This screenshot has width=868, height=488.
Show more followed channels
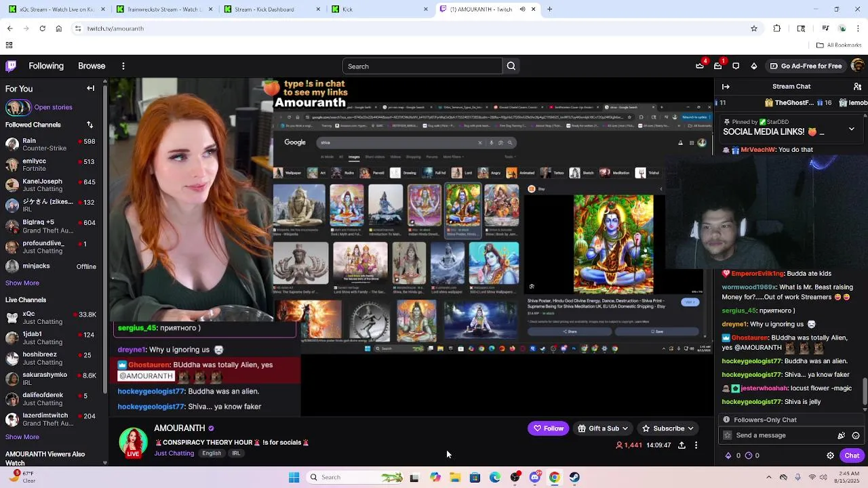pos(22,283)
